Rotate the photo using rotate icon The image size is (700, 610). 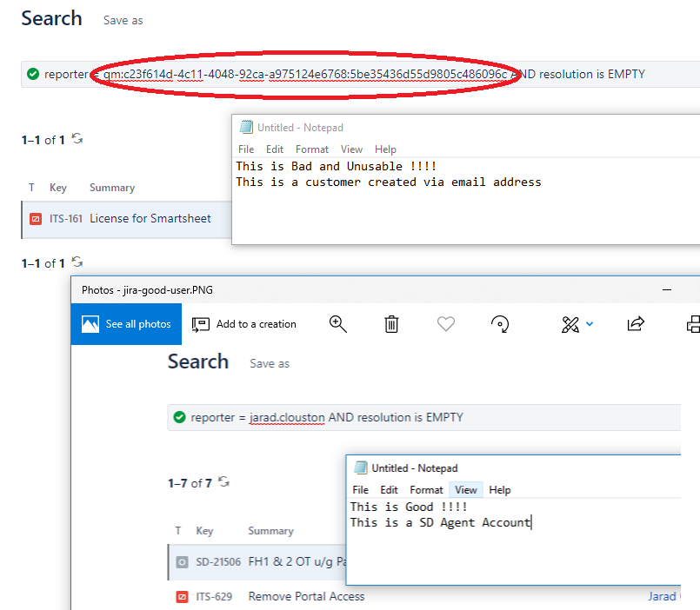pyautogui.click(x=500, y=324)
